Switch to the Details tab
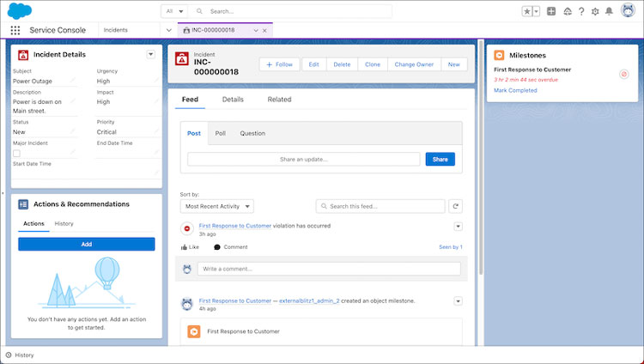 233,100
